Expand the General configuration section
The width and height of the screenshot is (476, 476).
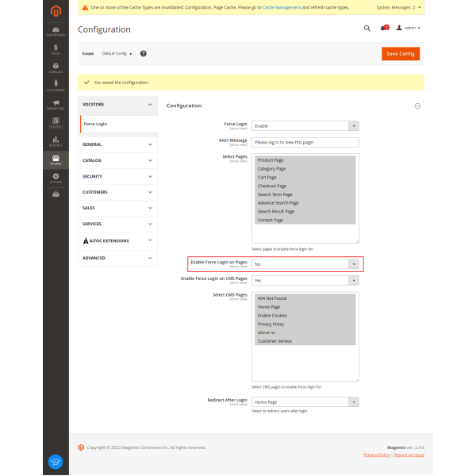[x=117, y=144]
